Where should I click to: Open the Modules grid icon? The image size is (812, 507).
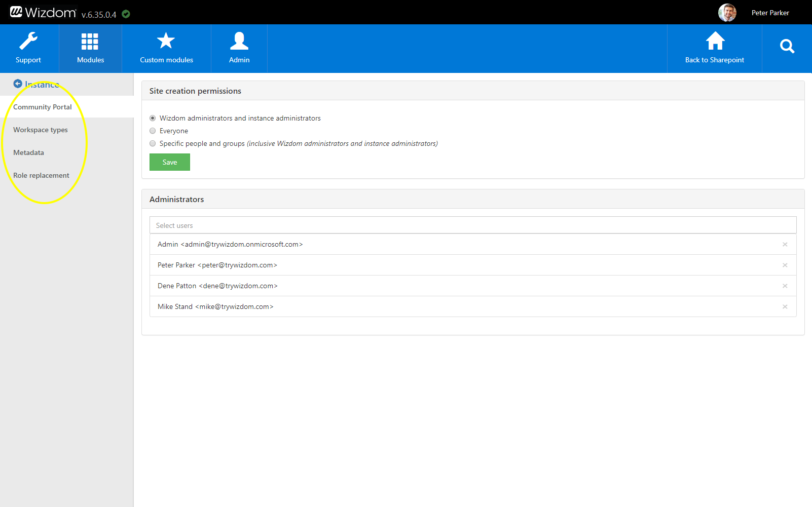[x=90, y=42]
